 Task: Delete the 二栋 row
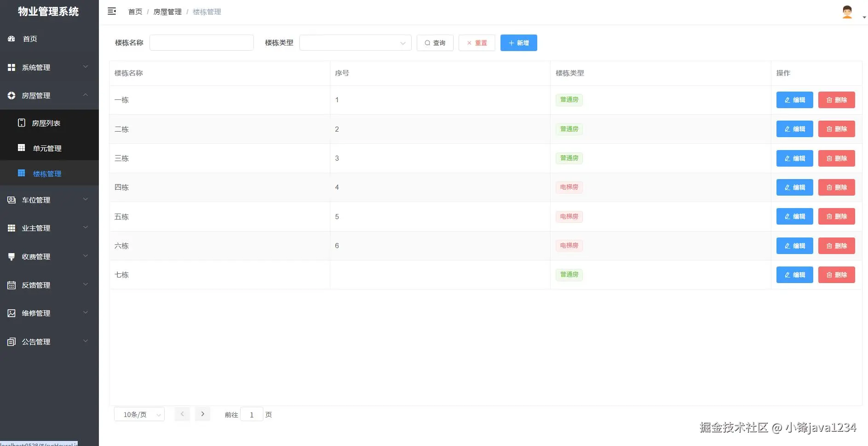click(x=836, y=129)
